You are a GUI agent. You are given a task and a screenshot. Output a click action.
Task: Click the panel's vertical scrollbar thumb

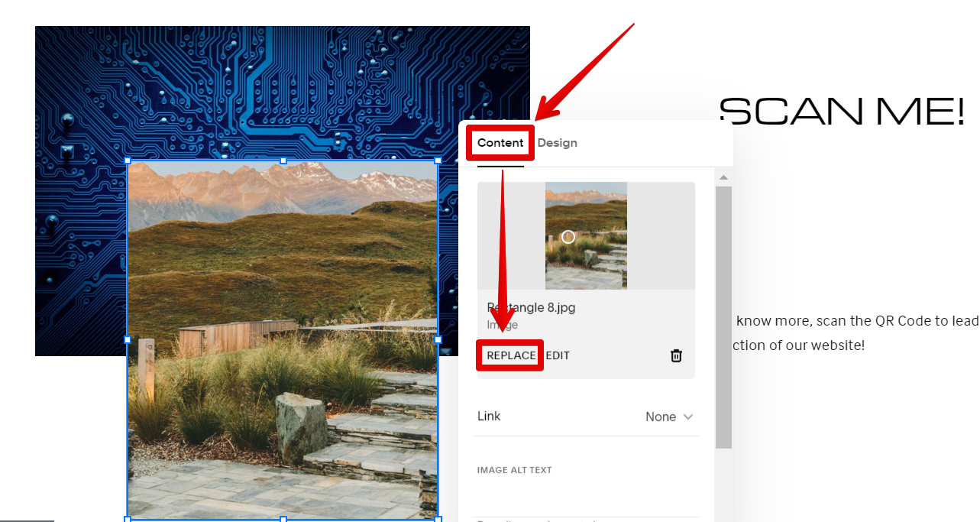(723, 317)
